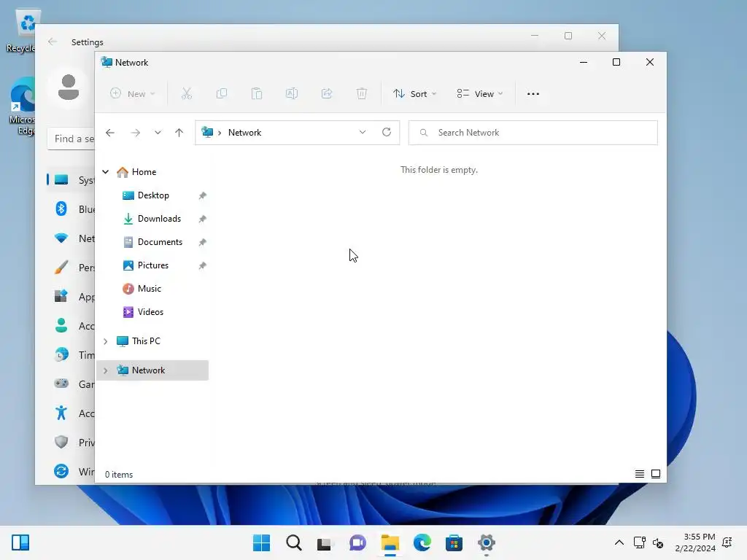Click Find a setting search box in Settings
Viewport: 747px width, 560px height.
pos(71,139)
